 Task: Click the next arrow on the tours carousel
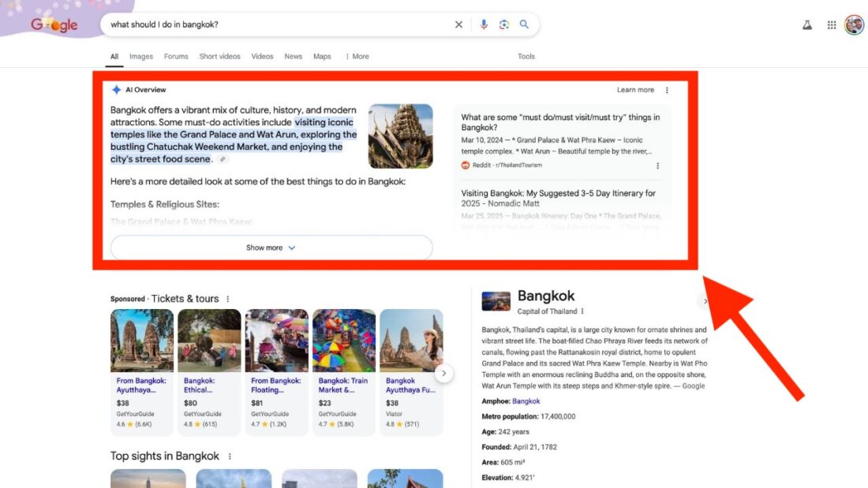443,373
